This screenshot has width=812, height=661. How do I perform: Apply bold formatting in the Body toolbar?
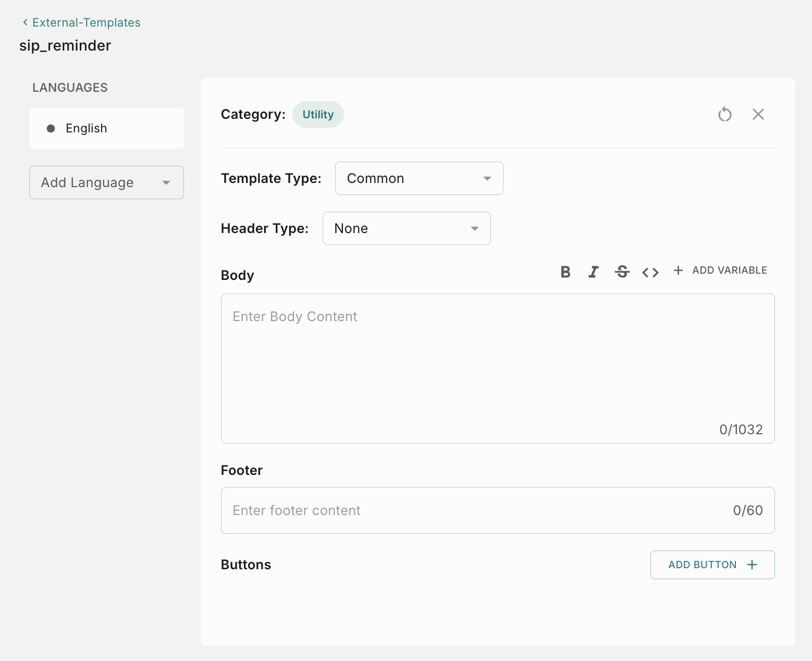coord(565,272)
